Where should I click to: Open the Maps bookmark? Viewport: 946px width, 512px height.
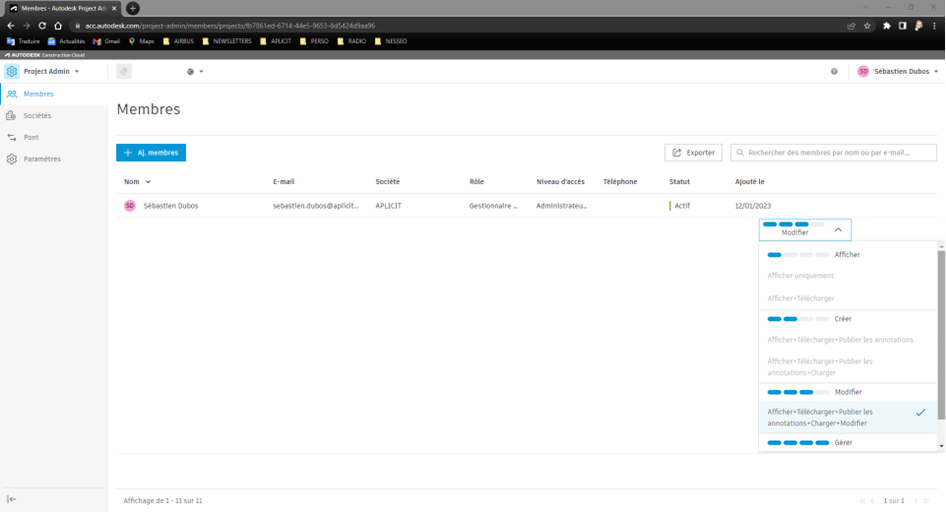coord(141,41)
